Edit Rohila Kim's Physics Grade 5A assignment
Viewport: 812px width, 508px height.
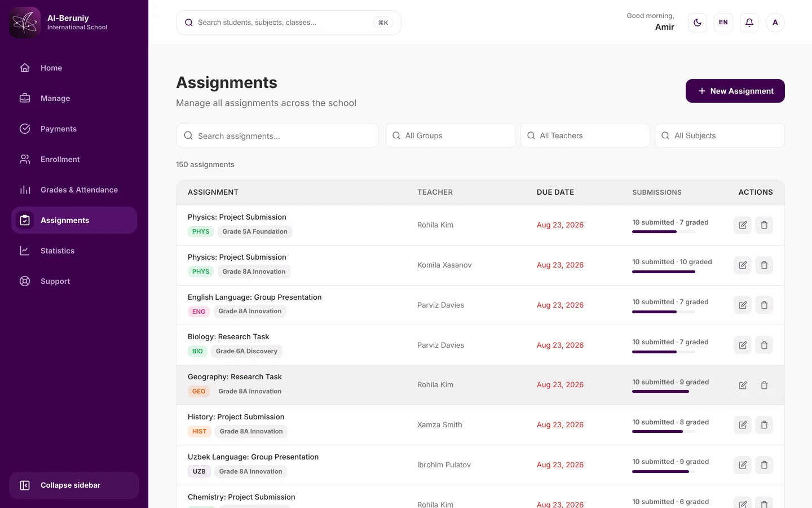pyautogui.click(x=743, y=225)
